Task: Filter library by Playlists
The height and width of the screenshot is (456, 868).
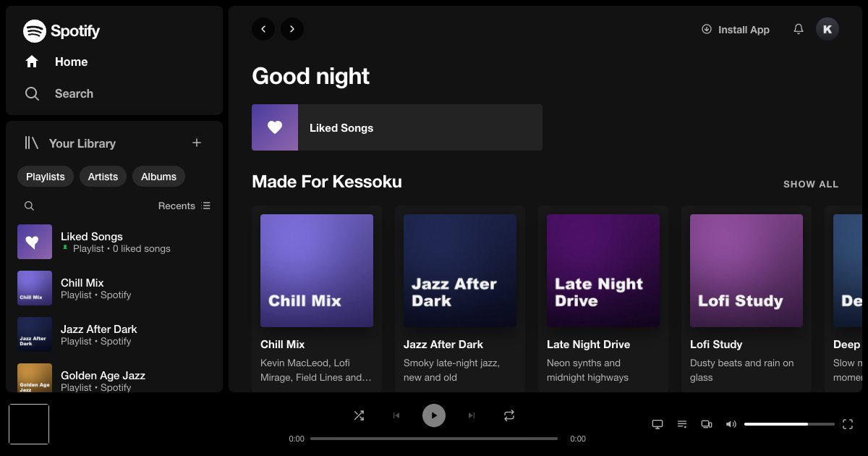Action: point(46,177)
